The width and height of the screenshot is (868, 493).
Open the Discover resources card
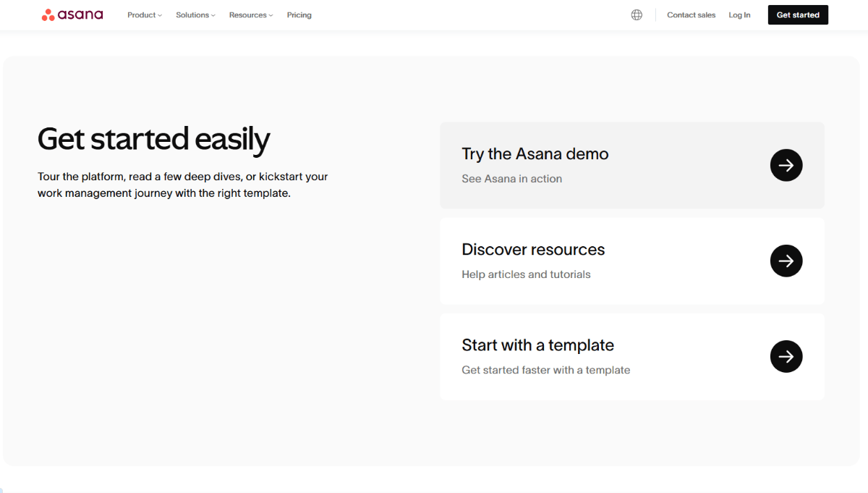[631, 261]
